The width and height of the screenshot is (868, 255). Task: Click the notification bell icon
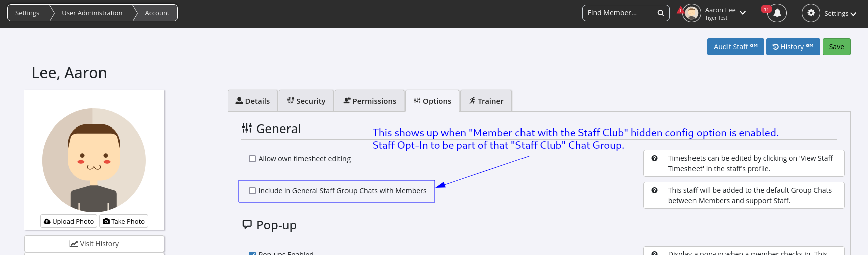point(777,13)
